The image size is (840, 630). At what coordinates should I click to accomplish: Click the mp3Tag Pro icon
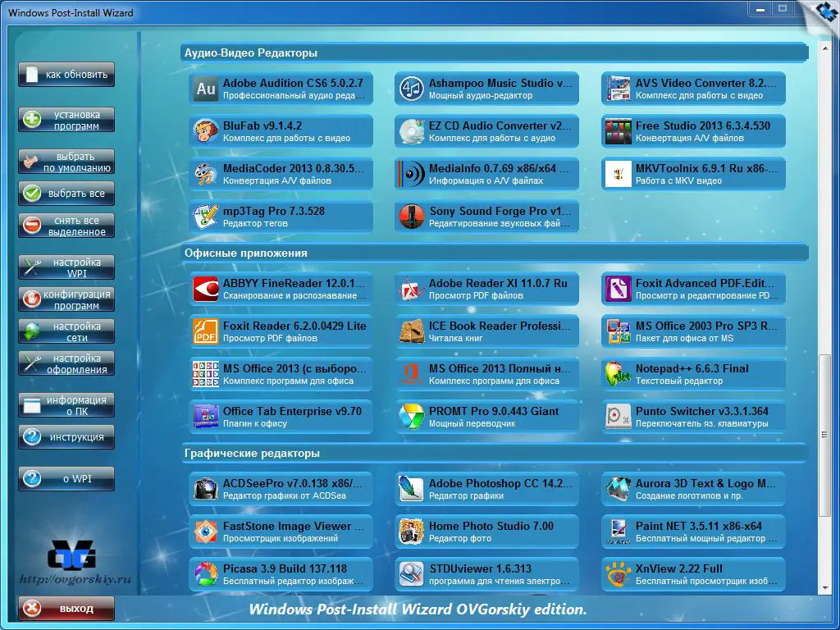206,217
